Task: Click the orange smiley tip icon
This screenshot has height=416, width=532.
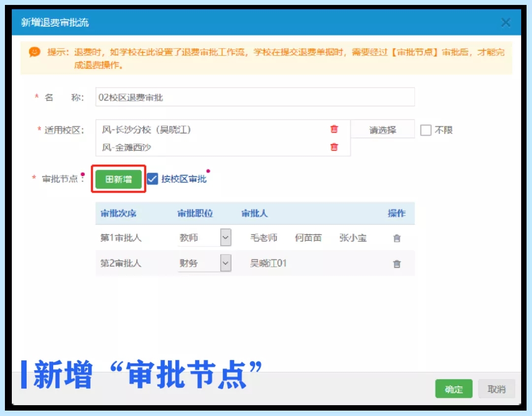Action: pos(34,52)
